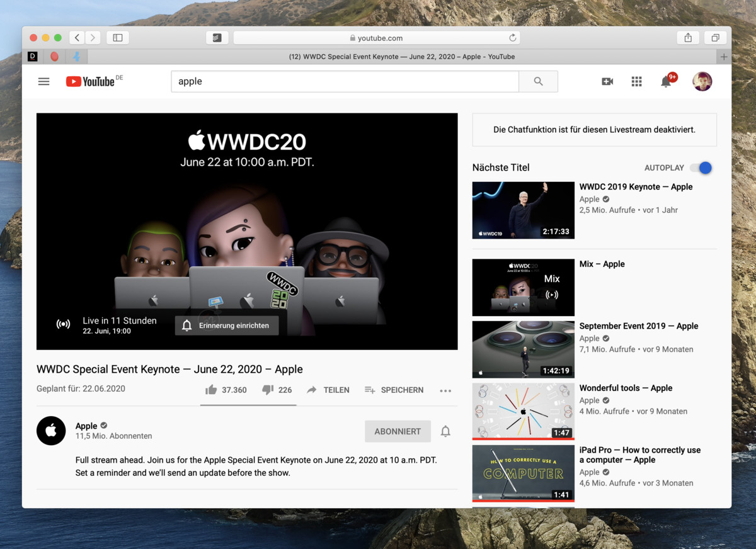Image resolution: width=756 pixels, height=549 pixels.
Task: Click the Nächste Titel heading
Action: [501, 167]
